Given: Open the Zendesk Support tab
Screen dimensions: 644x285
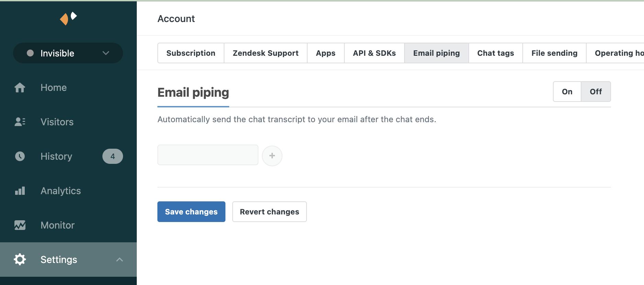Looking at the screenshot, I should [x=265, y=53].
